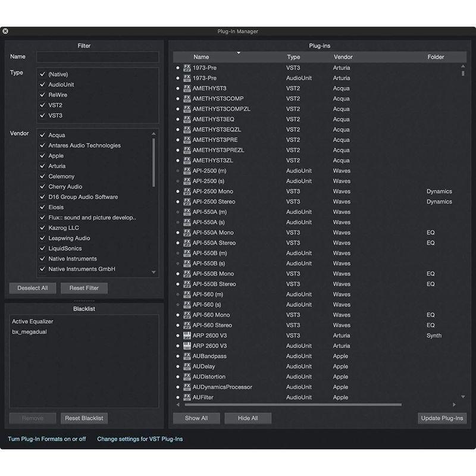Click the vendor list vertical scrollbar thumb
Screen dimensions: 476x476
click(154, 162)
